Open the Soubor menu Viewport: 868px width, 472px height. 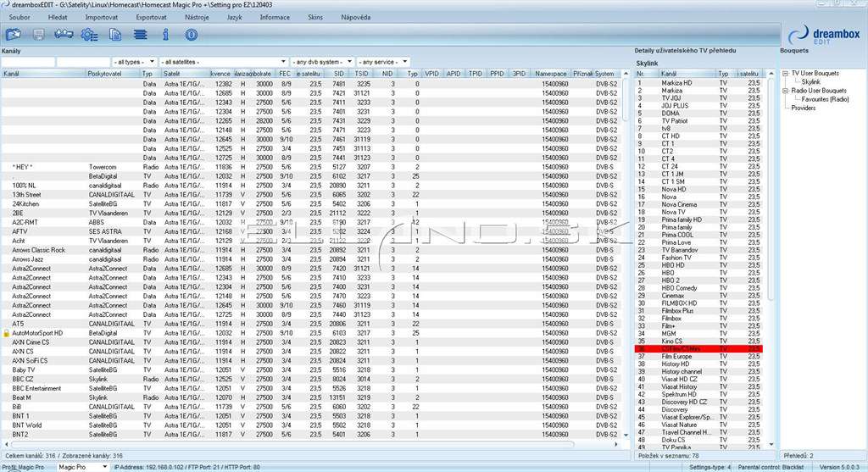click(x=19, y=17)
